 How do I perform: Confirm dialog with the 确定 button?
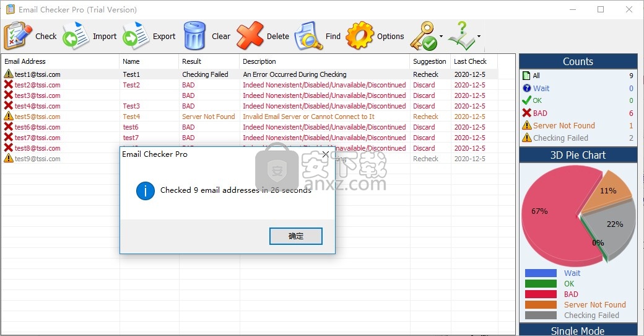point(296,236)
